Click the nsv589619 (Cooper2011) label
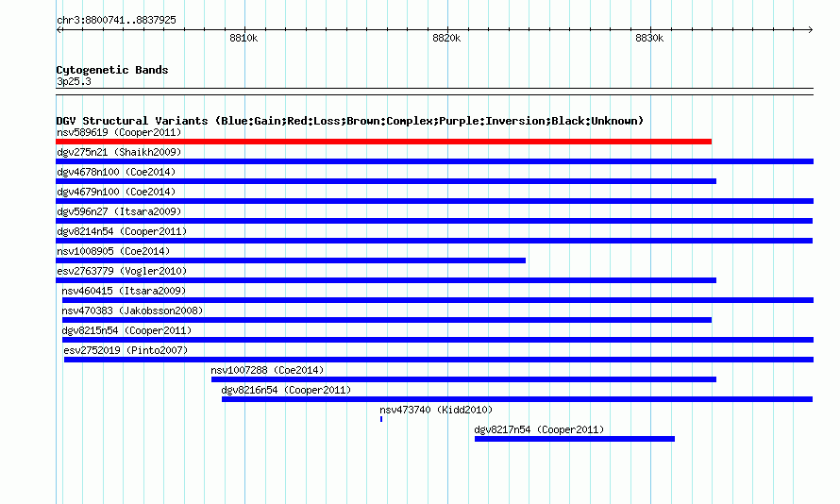This screenshot has width=840, height=504. pos(119,132)
